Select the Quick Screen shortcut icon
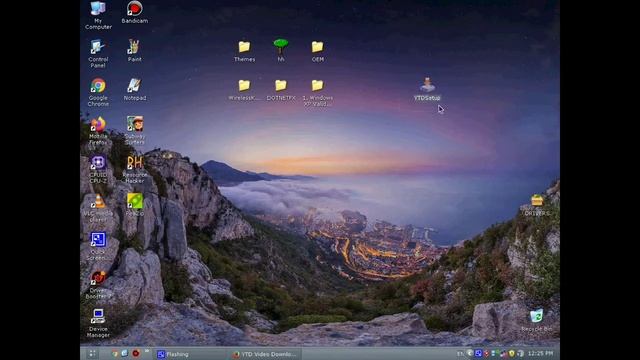Image resolution: width=640 pixels, height=360 pixels. click(98, 247)
